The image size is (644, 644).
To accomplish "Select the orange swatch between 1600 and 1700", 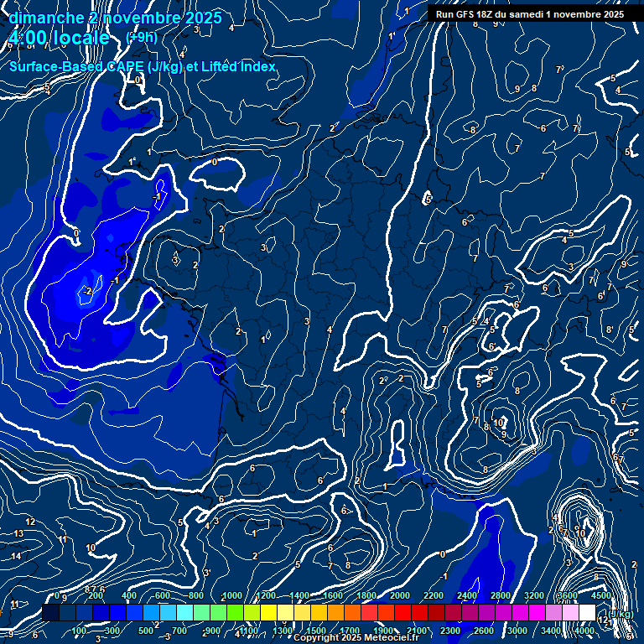I will [x=337, y=612].
